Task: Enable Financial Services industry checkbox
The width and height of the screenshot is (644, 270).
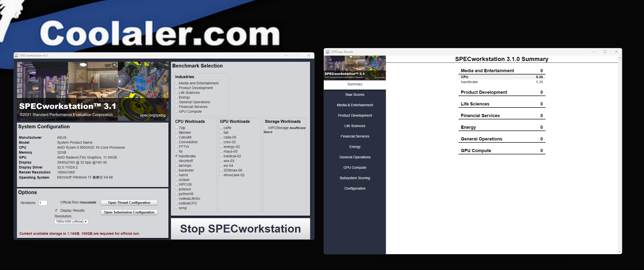Action: 176,107
